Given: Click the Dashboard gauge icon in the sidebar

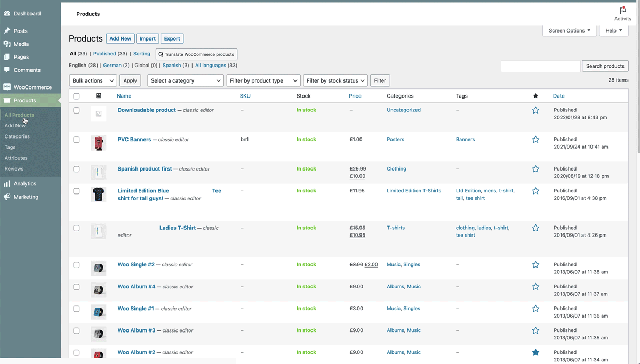Looking at the screenshot, I should [7, 13].
